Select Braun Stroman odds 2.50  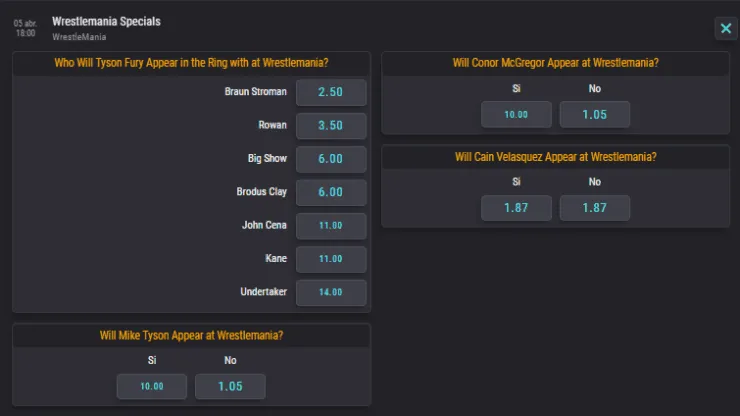pos(331,92)
